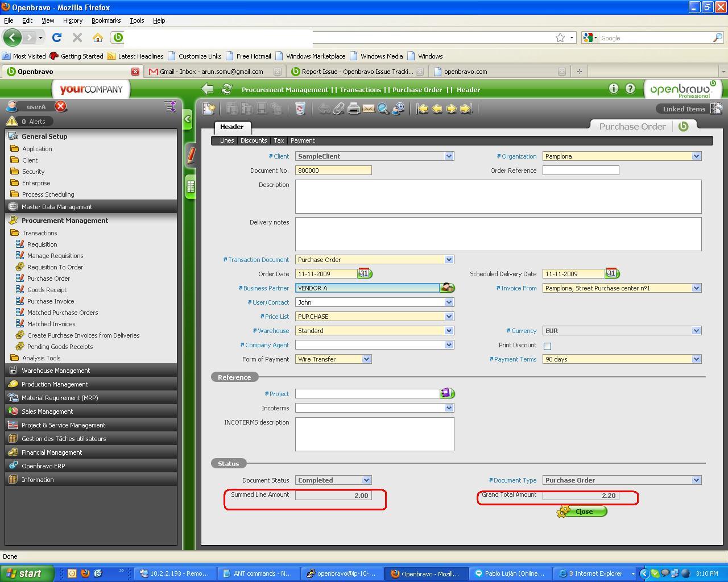This screenshot has height=582, width=728.
Task: Open the Business Partner selector icon
Action: click(x=448, y=288)
